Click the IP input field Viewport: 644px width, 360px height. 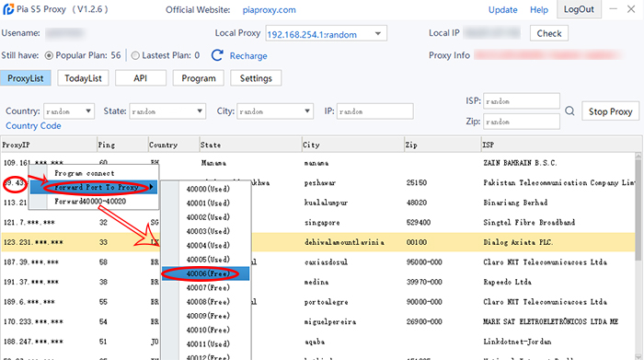tap(374, 111)
